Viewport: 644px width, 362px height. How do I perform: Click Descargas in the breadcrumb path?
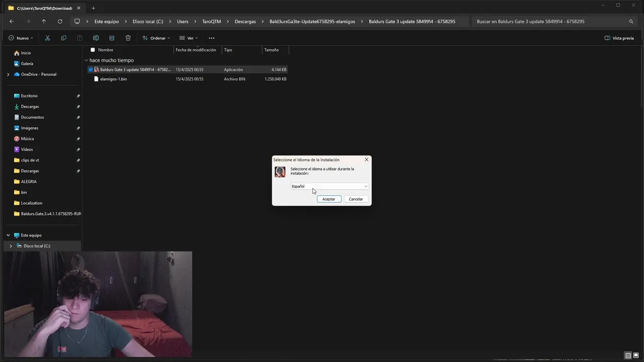245,22
